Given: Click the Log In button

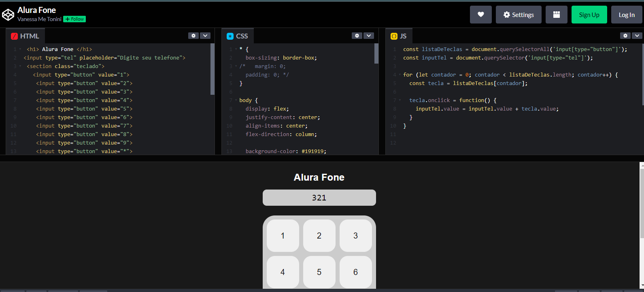Looking at the screenshot, I should click(x=627, y=15).
